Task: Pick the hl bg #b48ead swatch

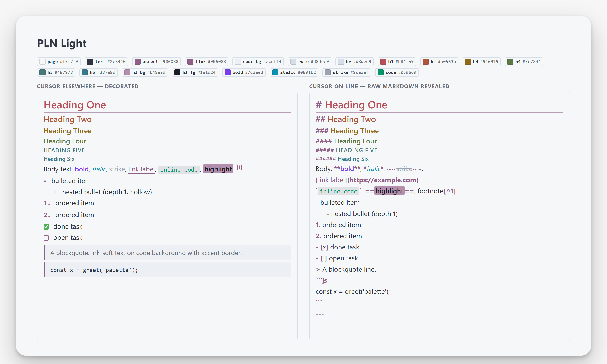Action: 145,72
